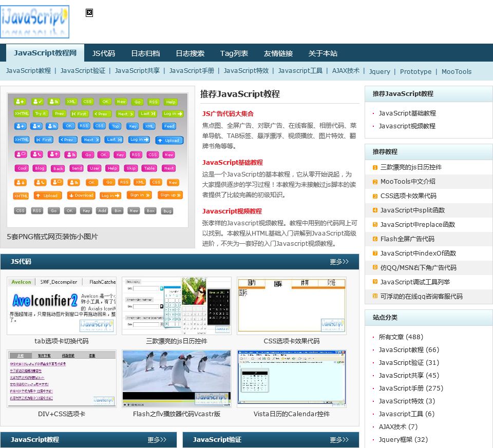Open 仿QQ/MSN右下角广告代码 in 推荐教程
This screenshot has height=448, width=493.
[418, 268]
